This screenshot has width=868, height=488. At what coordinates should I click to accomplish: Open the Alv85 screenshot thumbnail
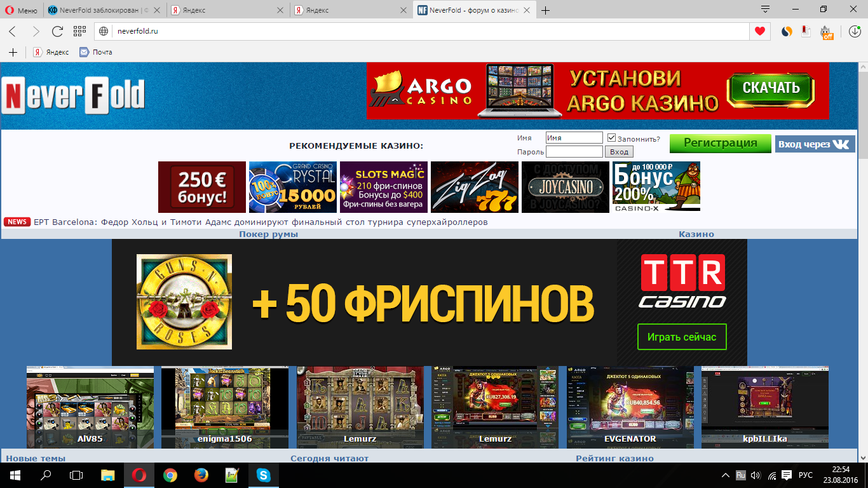point(90,407)
